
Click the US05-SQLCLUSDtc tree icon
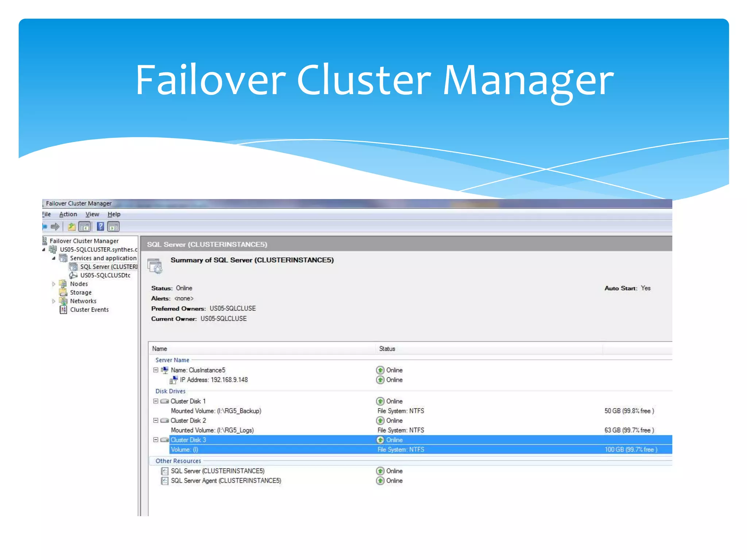point(74,275)
